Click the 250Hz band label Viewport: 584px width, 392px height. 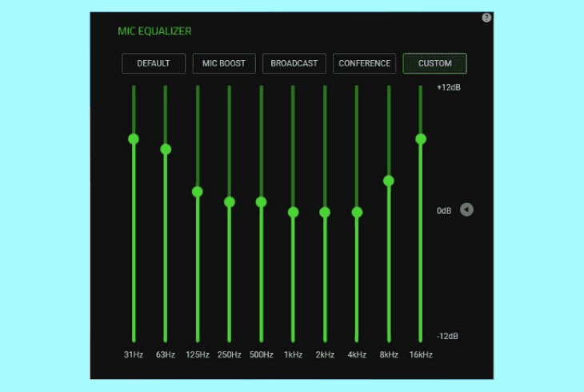230,354
